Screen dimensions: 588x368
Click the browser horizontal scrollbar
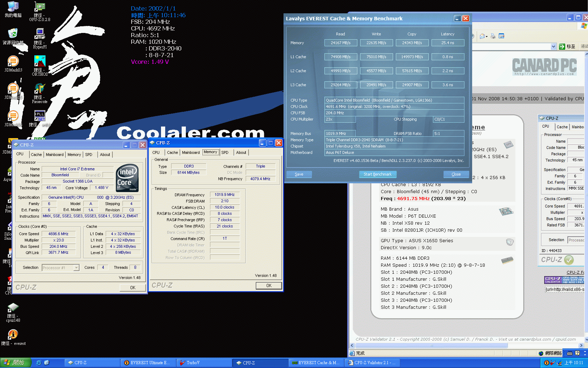click(432, 346)
